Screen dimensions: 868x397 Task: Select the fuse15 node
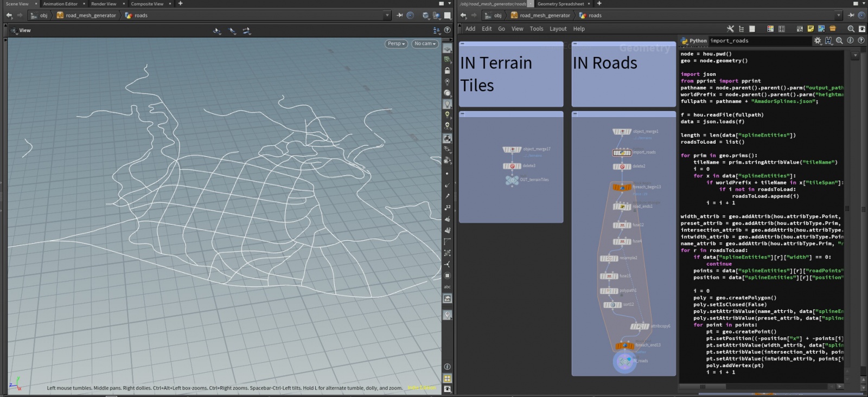pyautogui.click(x=609, y=277)
